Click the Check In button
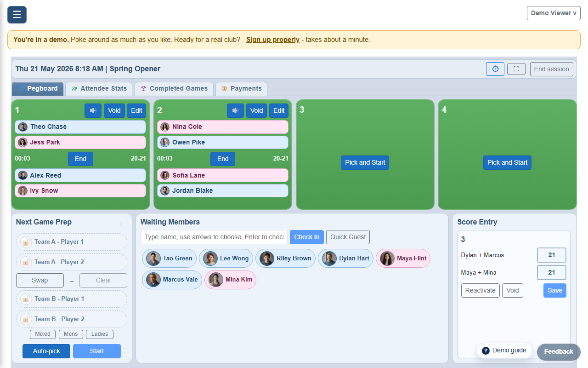 (307, 237)
